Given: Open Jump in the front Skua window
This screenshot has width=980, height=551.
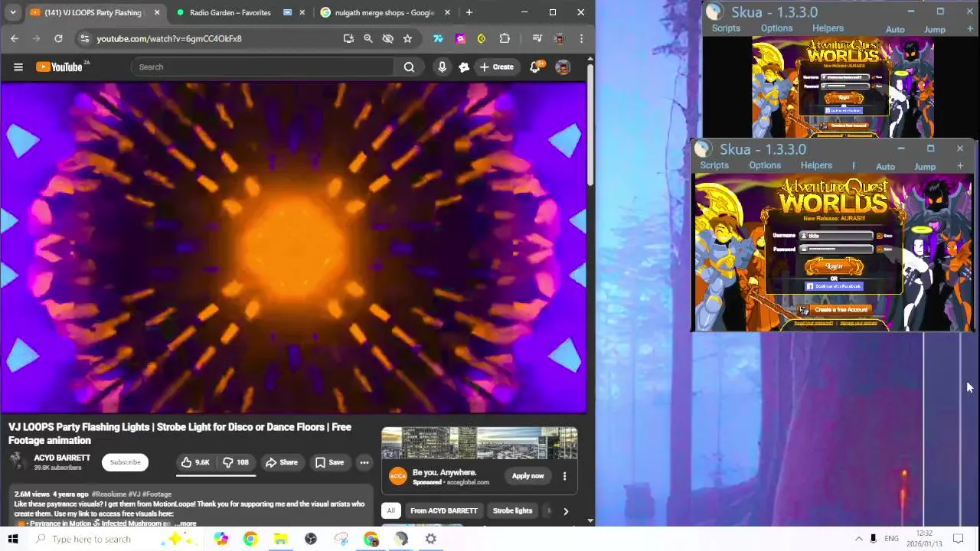Looking at the screenshot, I should pos(925,166).
